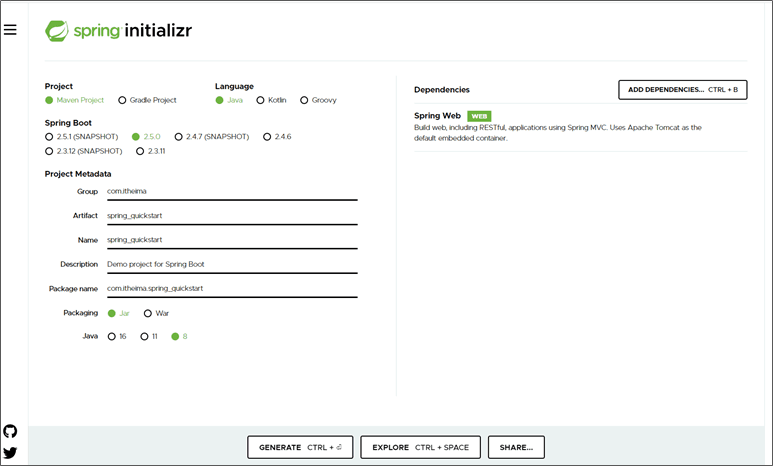Select Spring Boot version 2.3.11
The image size is (773, 466).
pos(140,151)
